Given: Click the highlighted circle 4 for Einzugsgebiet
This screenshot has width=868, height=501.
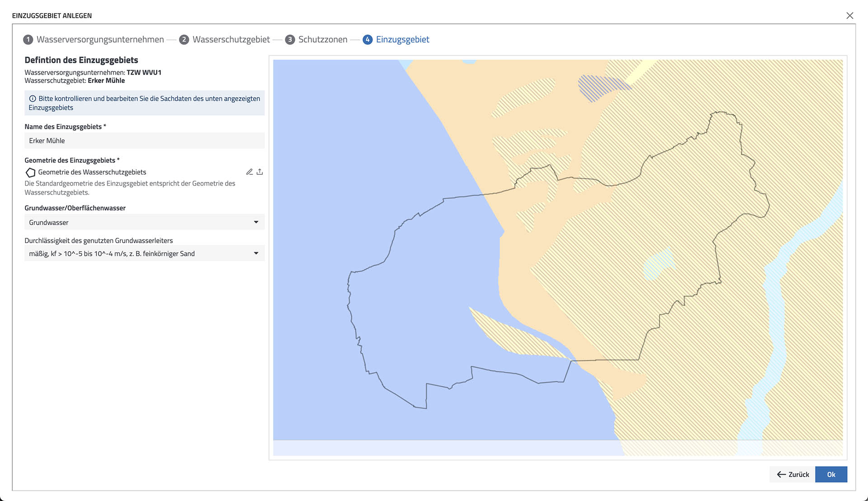Looking at the screenshot, I should click(368, 39).
